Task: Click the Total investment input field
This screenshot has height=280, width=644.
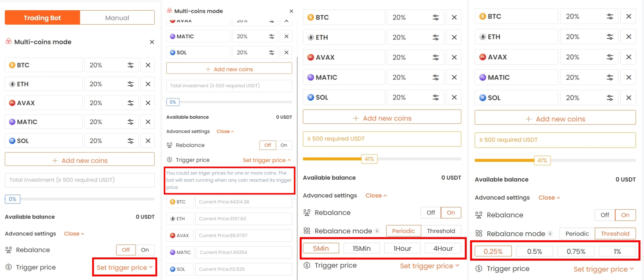Action: coord(80,180)
